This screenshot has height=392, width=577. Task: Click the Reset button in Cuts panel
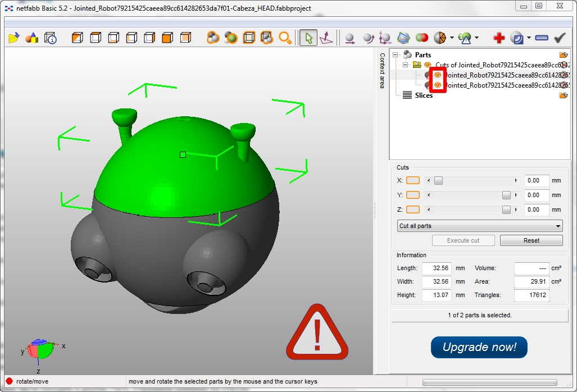(531, 240)
